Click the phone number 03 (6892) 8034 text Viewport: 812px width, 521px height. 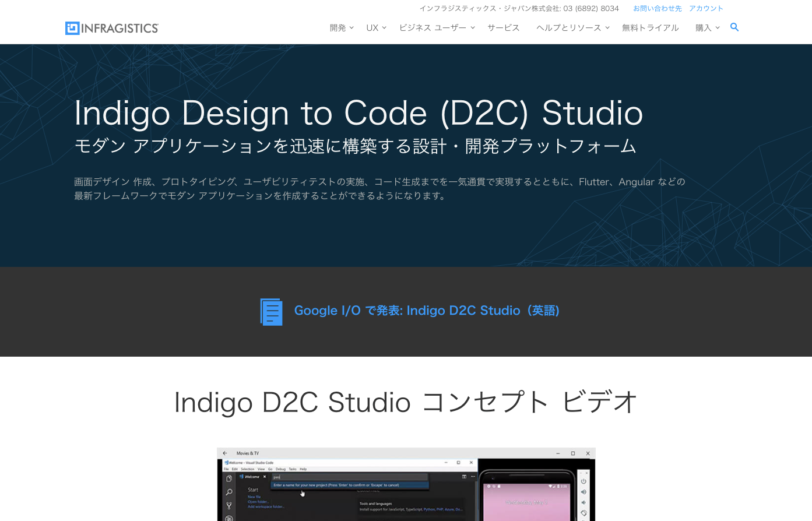(x=591, y=9)
